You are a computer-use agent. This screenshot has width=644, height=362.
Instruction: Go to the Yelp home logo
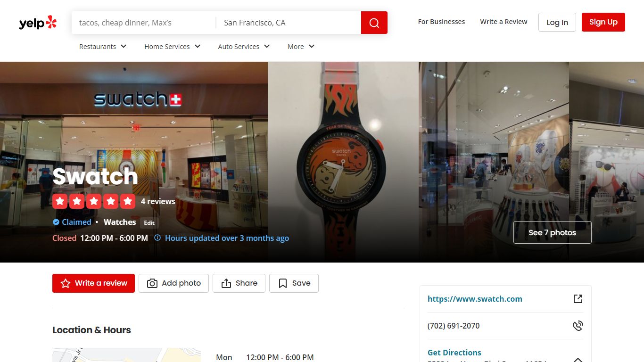(x=38, y=23)
